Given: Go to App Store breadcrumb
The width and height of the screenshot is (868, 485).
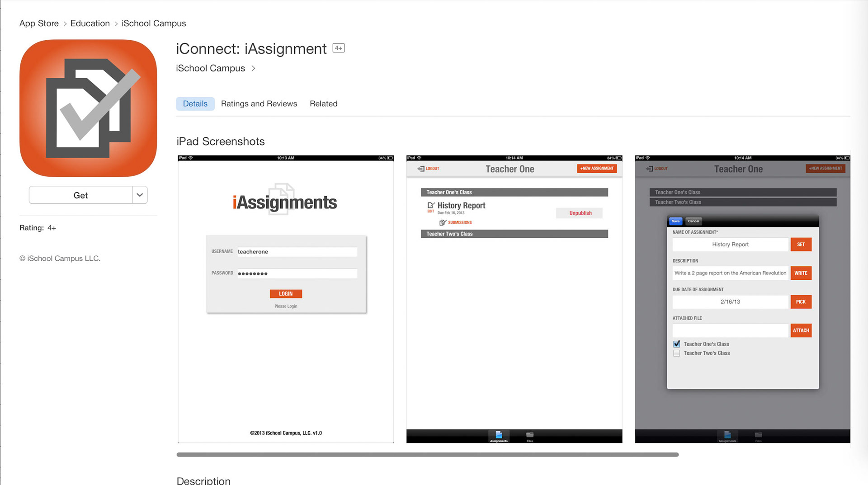Looking at the screenshot, I should (x=39, y=23).
